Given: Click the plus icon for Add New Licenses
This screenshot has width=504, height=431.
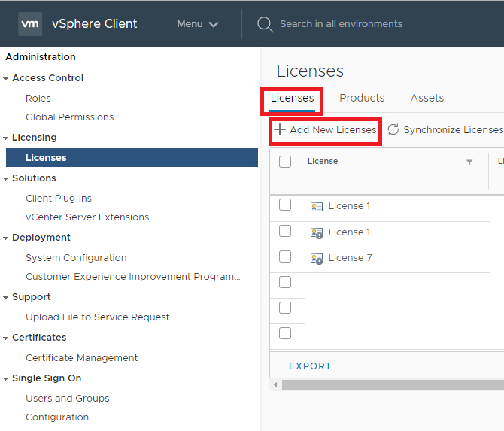Looking at the screenshot, I should (x=280, y=129).
